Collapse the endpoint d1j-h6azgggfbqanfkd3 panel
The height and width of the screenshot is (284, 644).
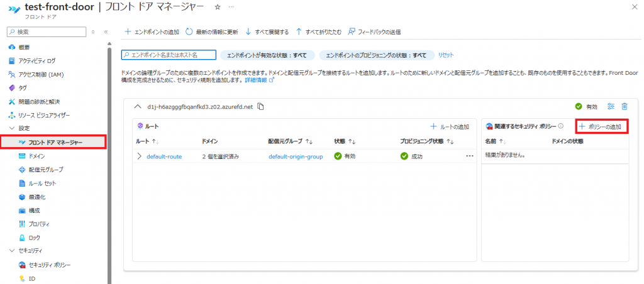138,107
